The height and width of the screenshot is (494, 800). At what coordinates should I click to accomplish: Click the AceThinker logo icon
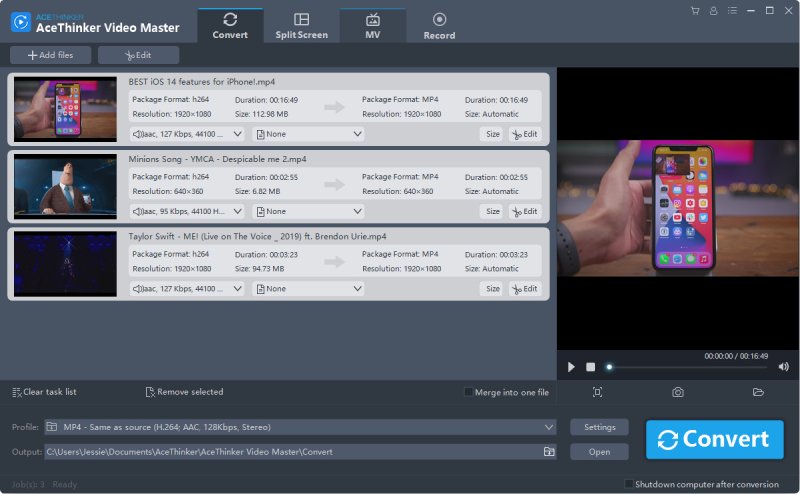[x=21, y=22]
